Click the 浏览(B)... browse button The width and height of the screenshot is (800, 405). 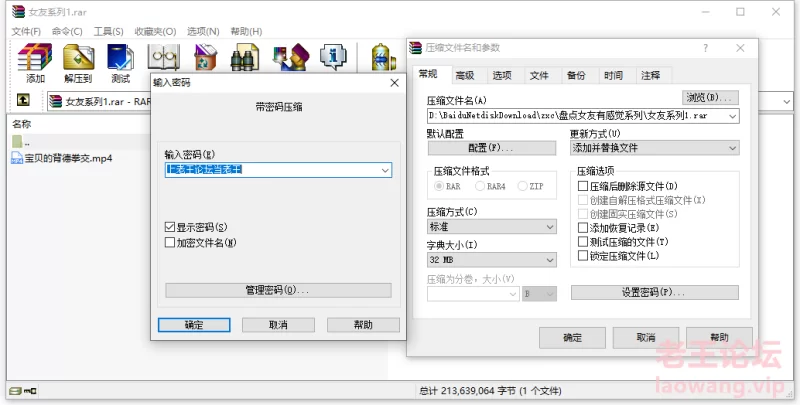click(x=709, y=98)
